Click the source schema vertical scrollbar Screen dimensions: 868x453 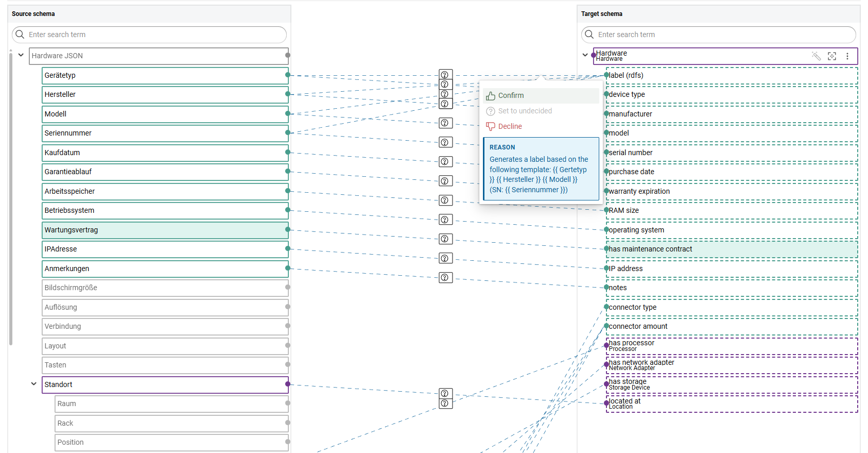click(11, 196)
